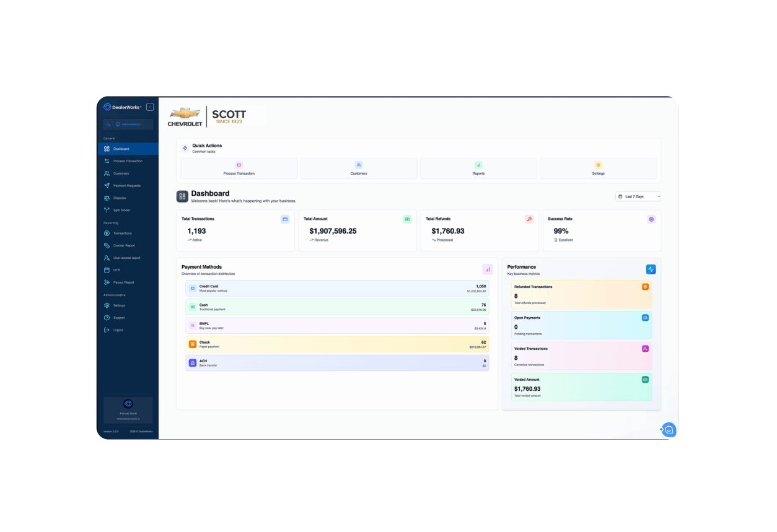Click the Voided Amount green icon
Image resolution: width=777 pixels, height=532 pixels.
click(645, 380)
